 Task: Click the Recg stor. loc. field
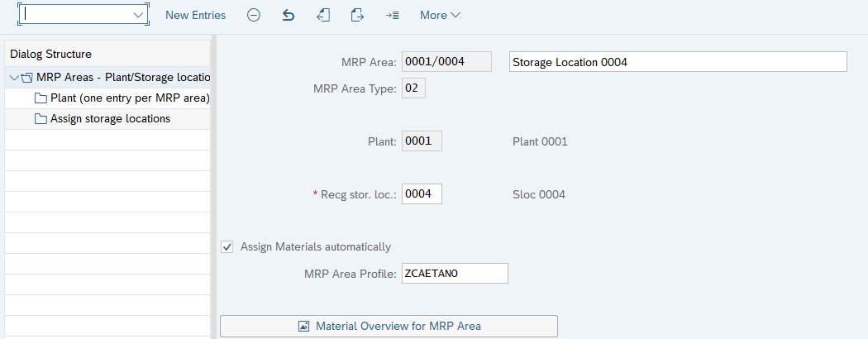[422, 194]
